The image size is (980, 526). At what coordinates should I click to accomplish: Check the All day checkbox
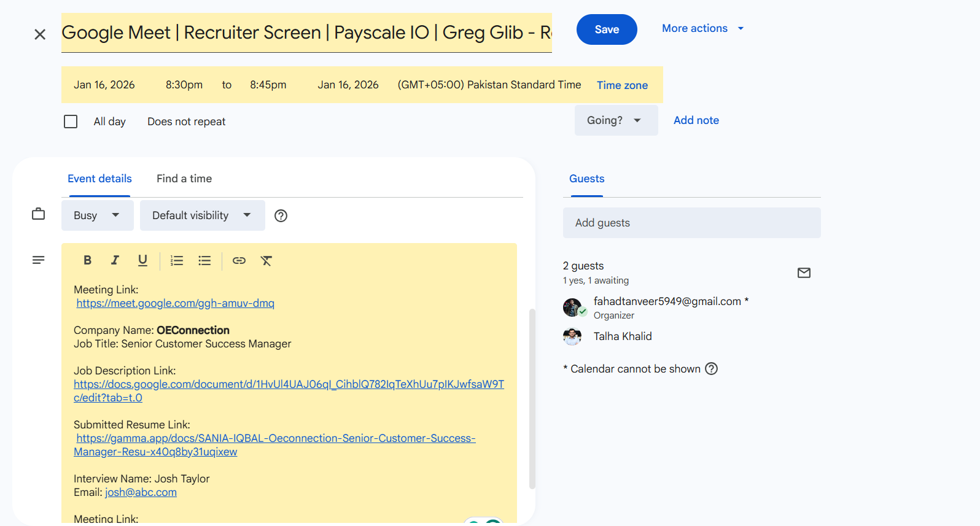pyautogui.click(x=71, y=122)
